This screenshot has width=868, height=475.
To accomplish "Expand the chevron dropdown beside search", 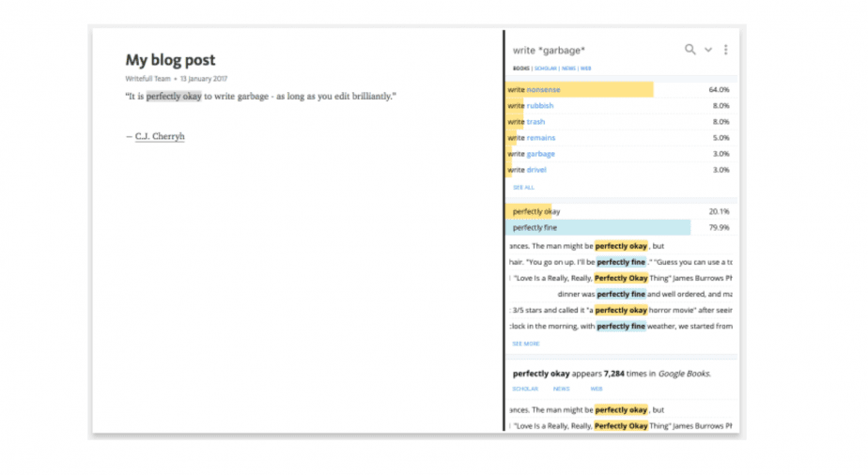I will point(708,50).
